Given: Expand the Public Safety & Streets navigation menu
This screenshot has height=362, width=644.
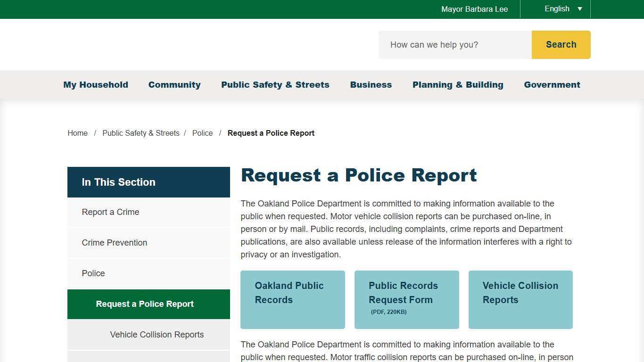Looking at the screenshot, I should (275, 85).
